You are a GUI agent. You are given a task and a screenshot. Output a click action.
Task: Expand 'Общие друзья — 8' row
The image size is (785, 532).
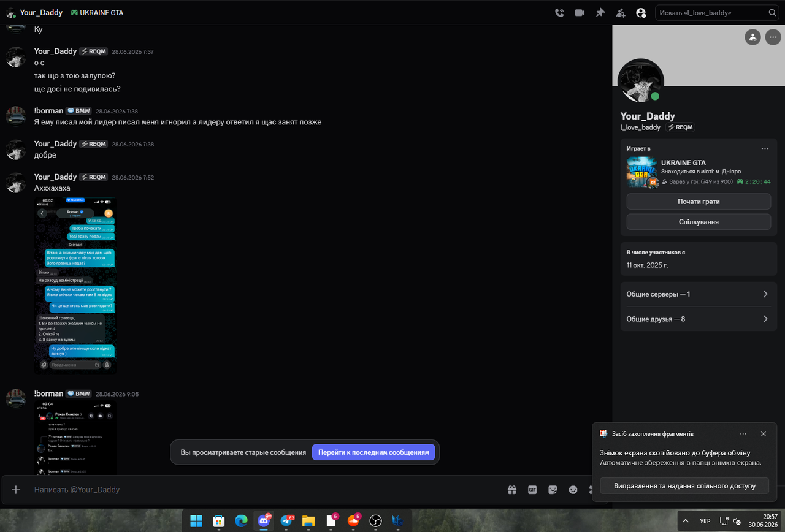pos(699,319)
